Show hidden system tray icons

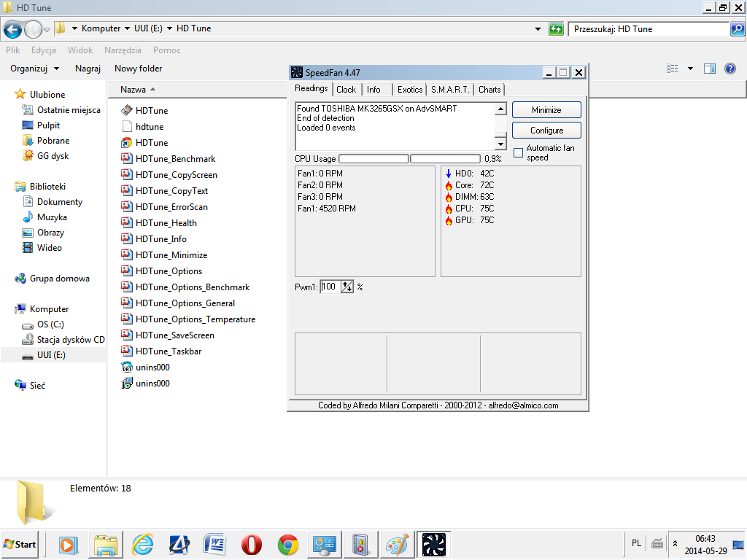(675, 543)
